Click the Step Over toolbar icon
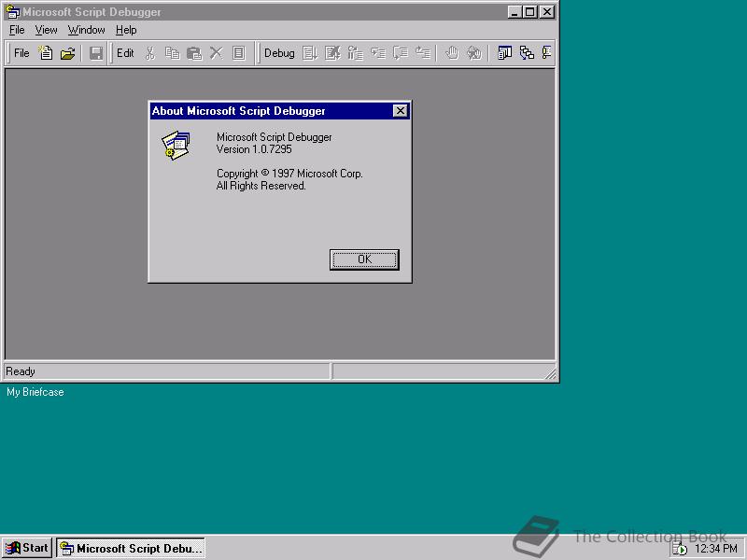The width and height of the screenshot is (747, 560). tap(401, 53)
